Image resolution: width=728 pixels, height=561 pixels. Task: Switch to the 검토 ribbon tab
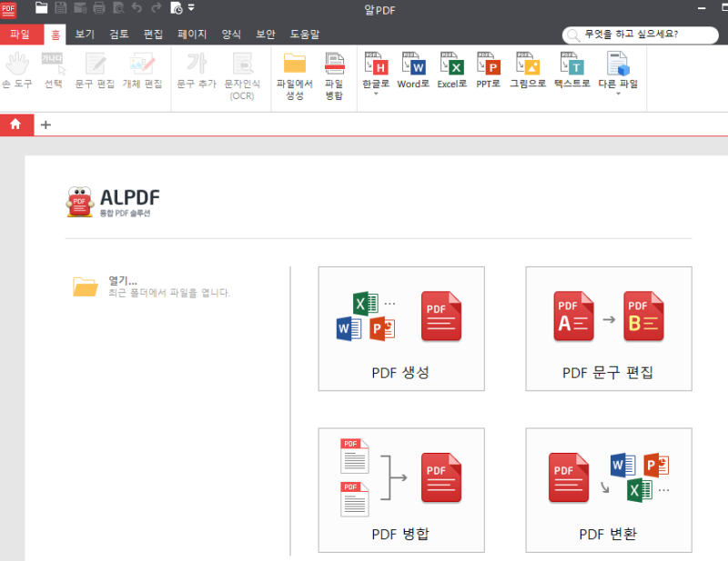point(119,34)
